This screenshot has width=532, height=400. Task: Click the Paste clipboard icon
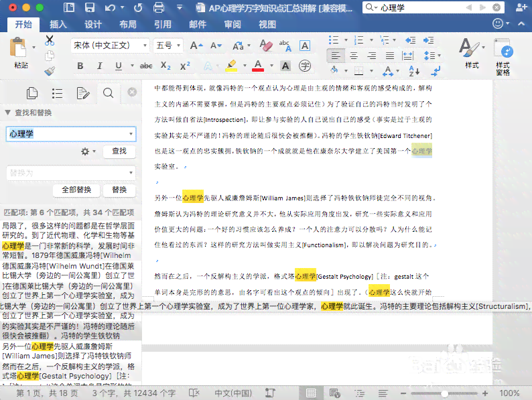pos(18,48)
